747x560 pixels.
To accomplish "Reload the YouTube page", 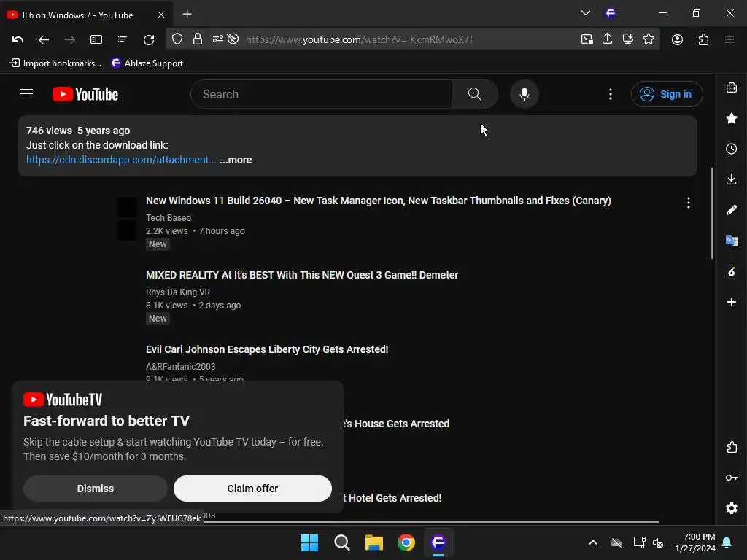I will pos(149,39).
